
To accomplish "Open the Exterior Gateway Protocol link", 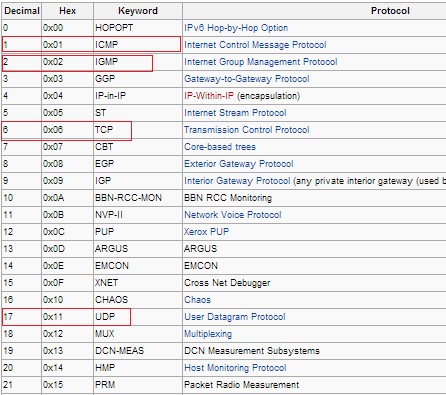I will 239,164.
